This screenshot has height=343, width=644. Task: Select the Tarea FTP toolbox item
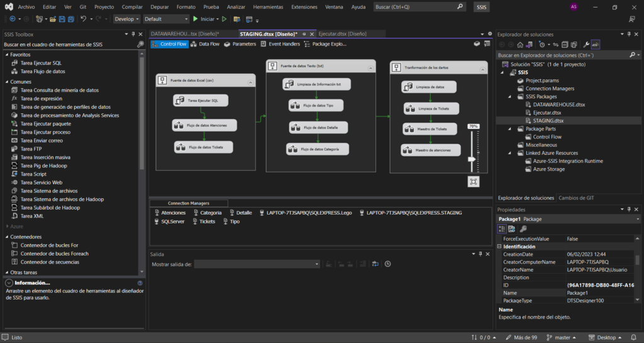click(31, 149)
